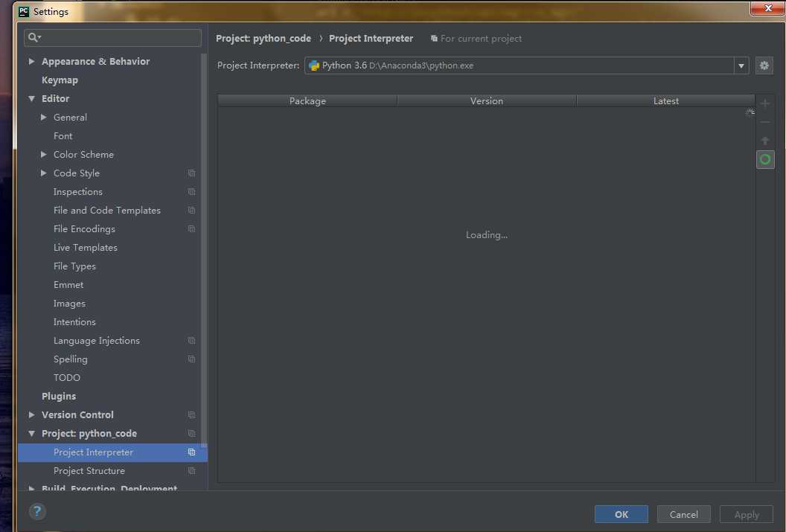Click the remove package minus icon
The width and height of the screenshot is (786, 532).
pos(765,122)
